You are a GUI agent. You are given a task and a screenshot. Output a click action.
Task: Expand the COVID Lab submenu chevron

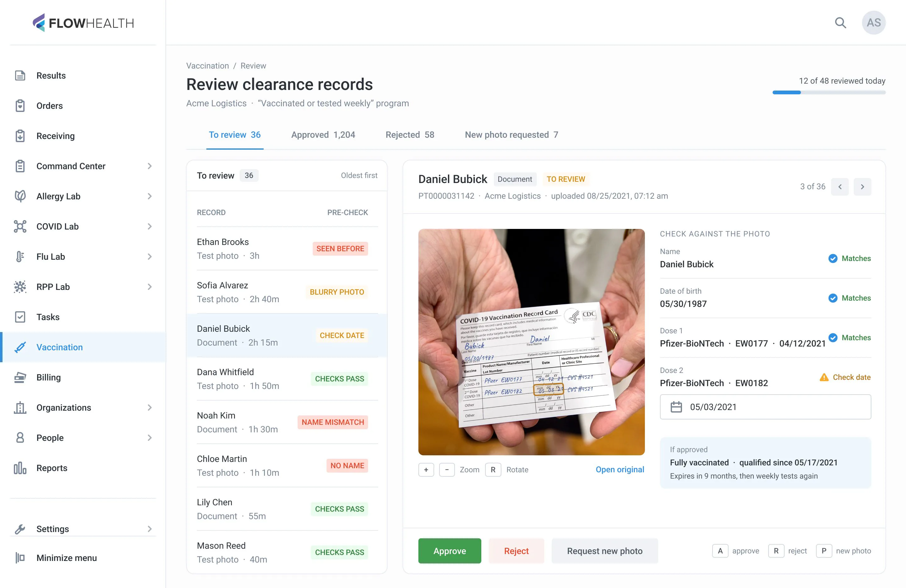click(x=150, y=226)
